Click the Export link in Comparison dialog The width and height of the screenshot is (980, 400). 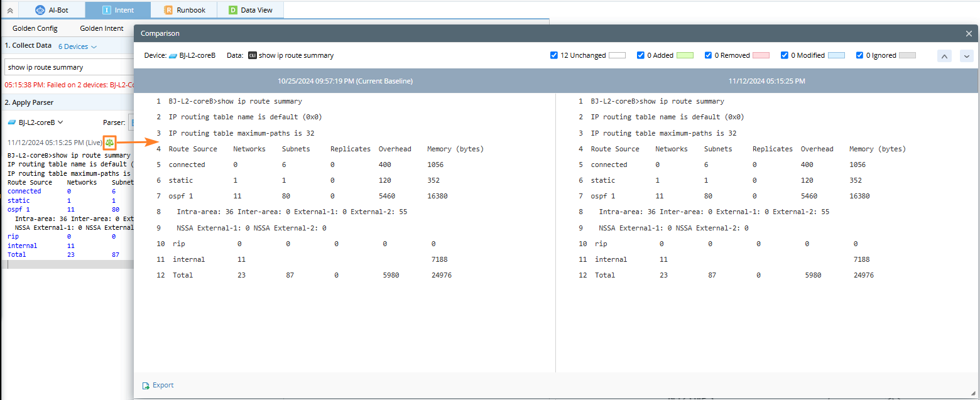click(x=163, y=385)
